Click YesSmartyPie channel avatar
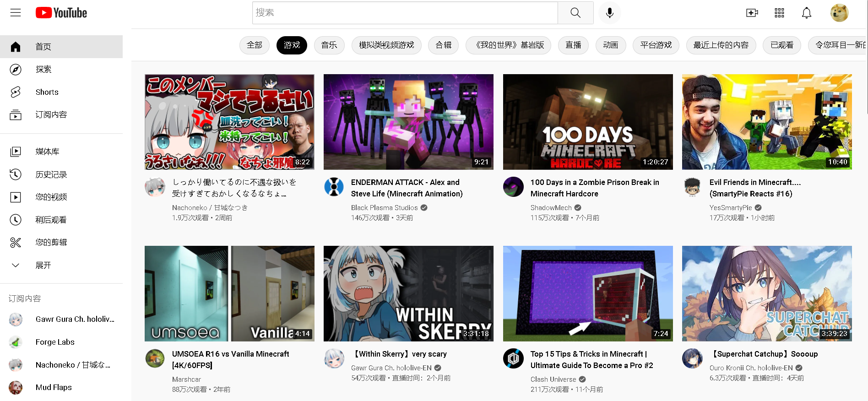This screenshot has height=401, width=868. tap(692, 187)
